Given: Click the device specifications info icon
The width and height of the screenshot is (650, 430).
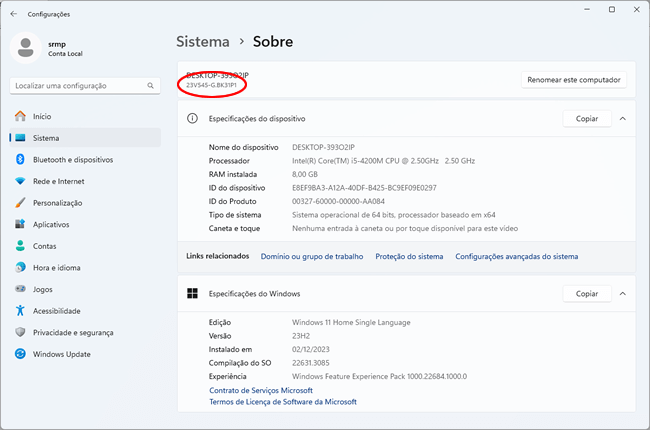Looking at the screenshot, I should (x=192, y=119).
